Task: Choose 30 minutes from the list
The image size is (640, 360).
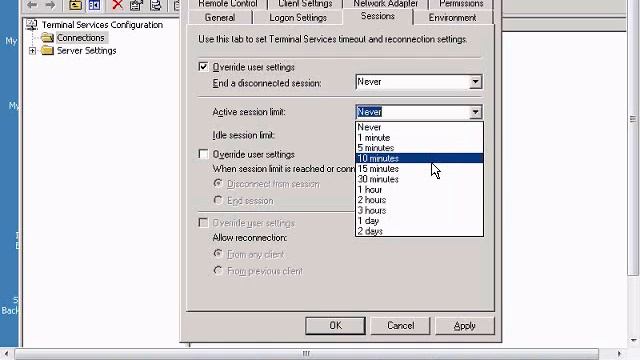Action: 419,179
